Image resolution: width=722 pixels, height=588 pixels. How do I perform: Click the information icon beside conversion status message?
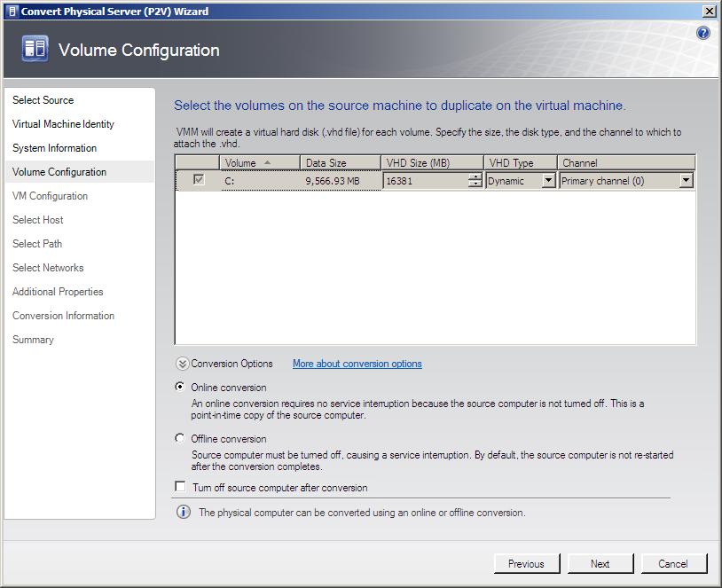tap(184, 512)
